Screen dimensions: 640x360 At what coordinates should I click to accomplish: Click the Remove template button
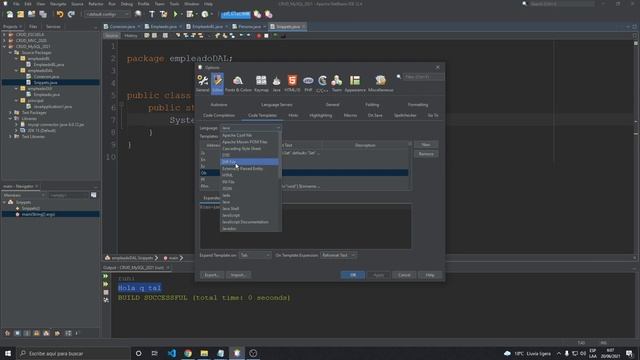426,154
